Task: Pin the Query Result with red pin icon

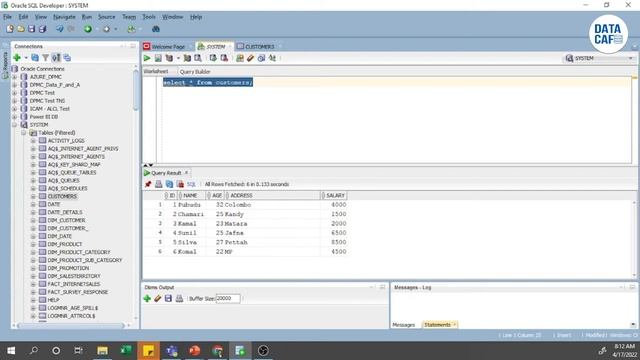Action: 148,184
